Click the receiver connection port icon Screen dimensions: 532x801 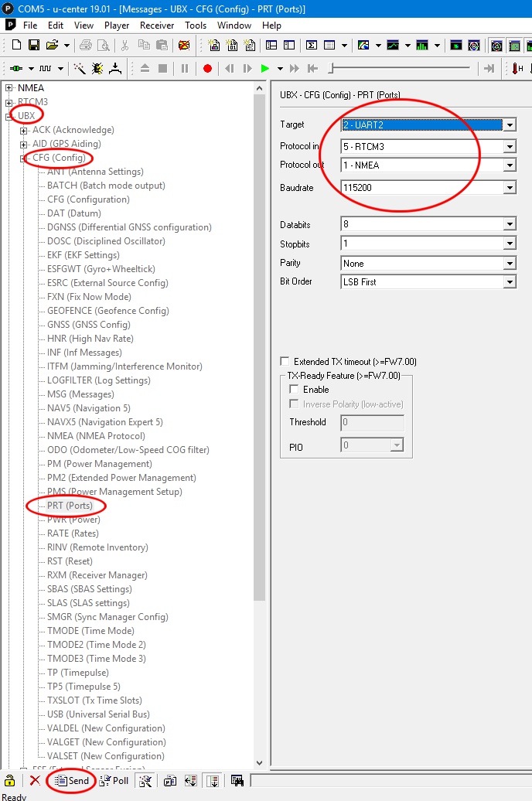pyautogui.click(x=16, y=69)
